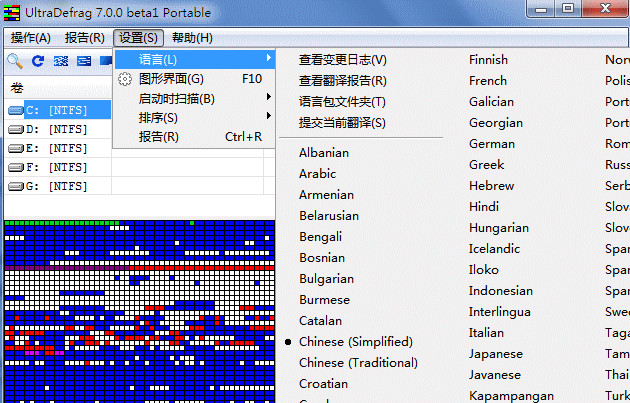The image size is (630, 403).
Task: Select Hebrew language
Action: pyautogui.click(x=491, y=186)
